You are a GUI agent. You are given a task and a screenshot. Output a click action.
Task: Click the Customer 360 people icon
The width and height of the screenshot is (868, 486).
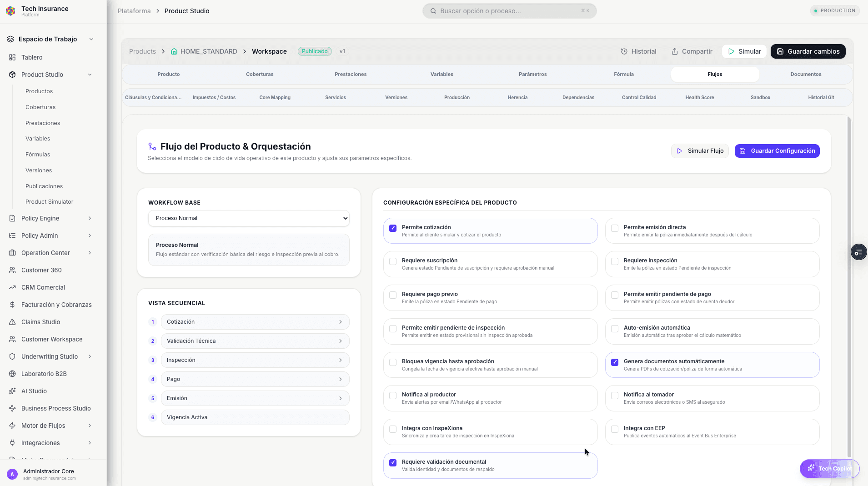point(12,270)
